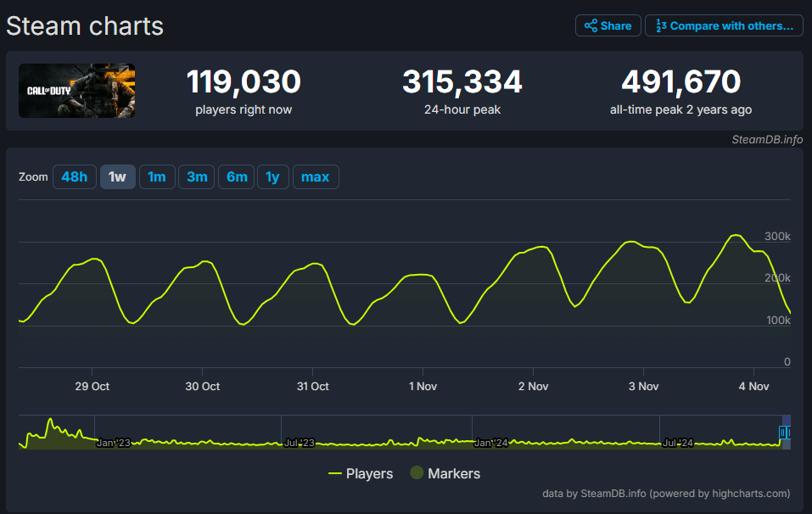Choose the 3m zoom range
This screenshot has width=812, height=514.
tap(197, 177)
